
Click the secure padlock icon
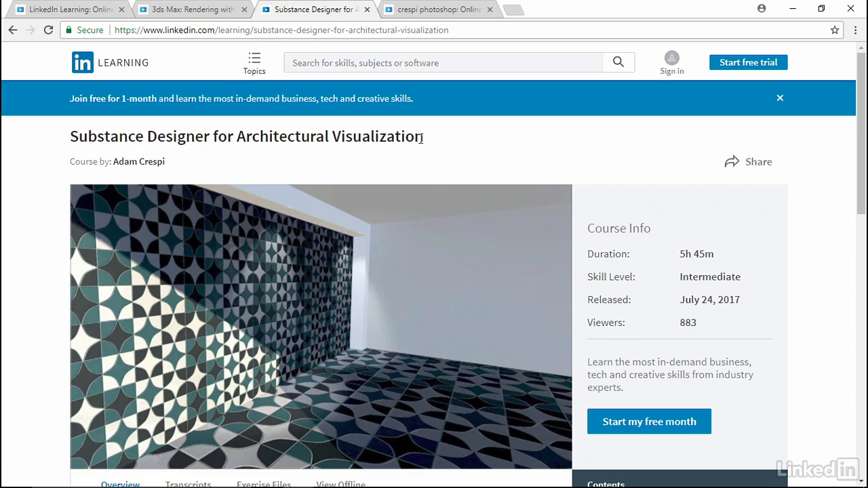pos(68,30)
